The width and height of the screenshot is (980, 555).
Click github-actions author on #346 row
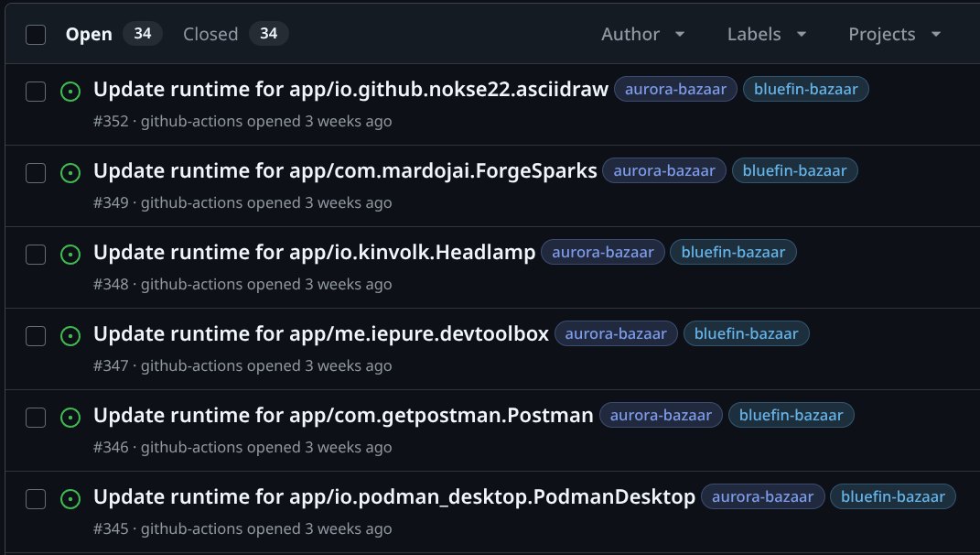(x=192, y=447)
